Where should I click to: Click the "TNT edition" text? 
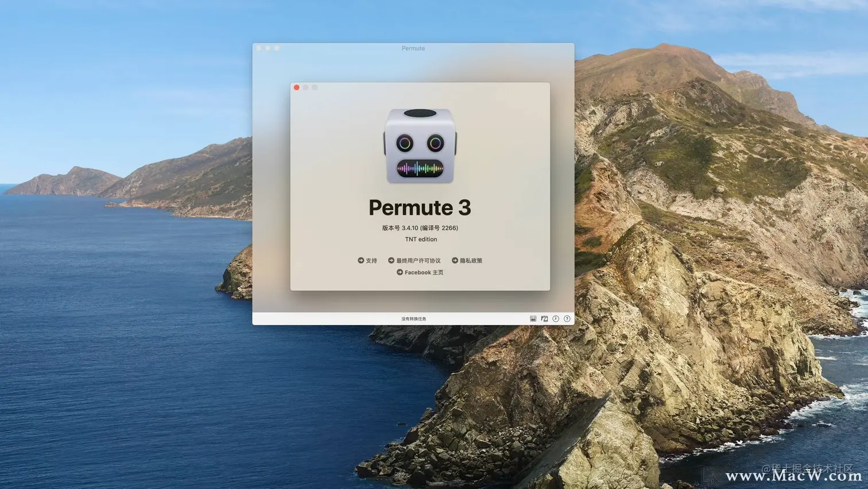coord(421,239)
